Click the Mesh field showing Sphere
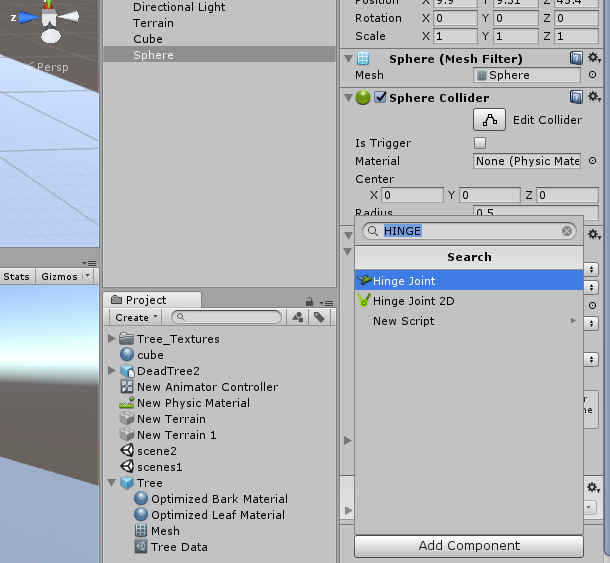610x563 pixels. point(527,75)
